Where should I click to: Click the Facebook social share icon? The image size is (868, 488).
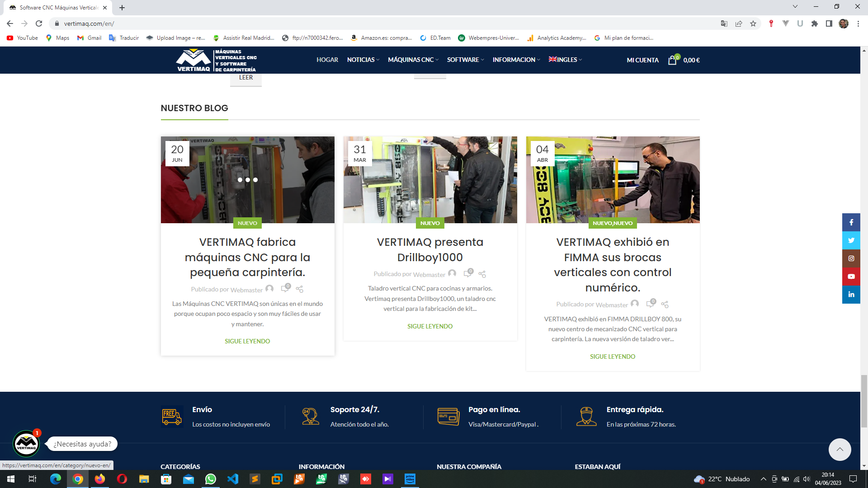pos(851,222)
